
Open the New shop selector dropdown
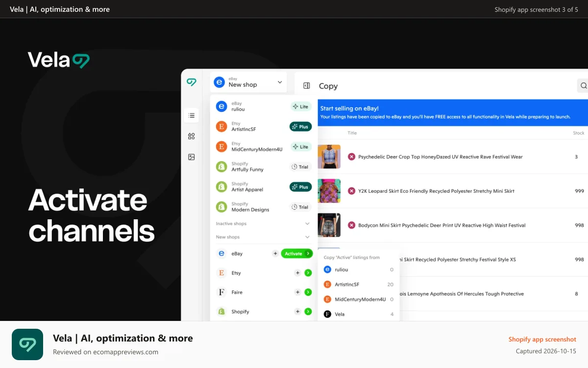(x=249, y=82)
